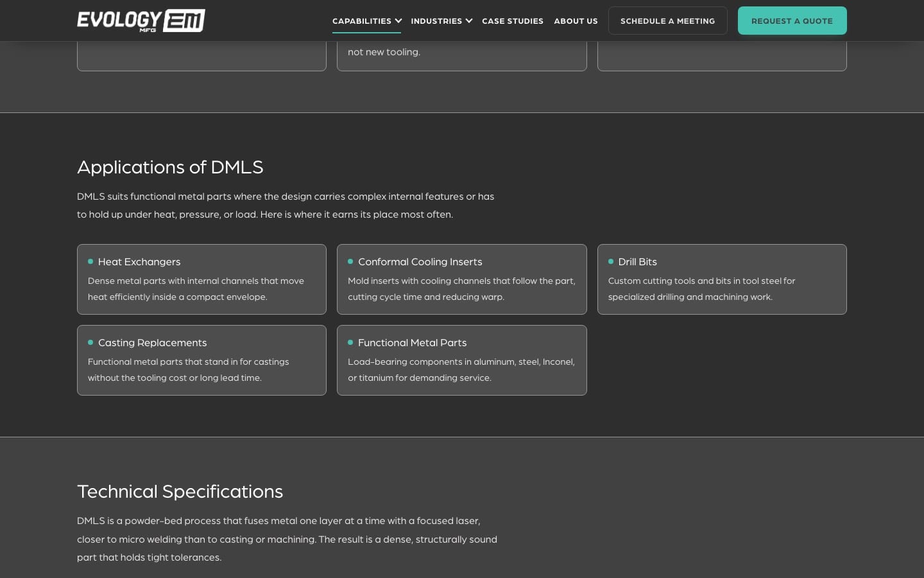Click the chevron arrow next to Industries
The height and width of the screenshot is (578, 924).
tap(469, 21)
